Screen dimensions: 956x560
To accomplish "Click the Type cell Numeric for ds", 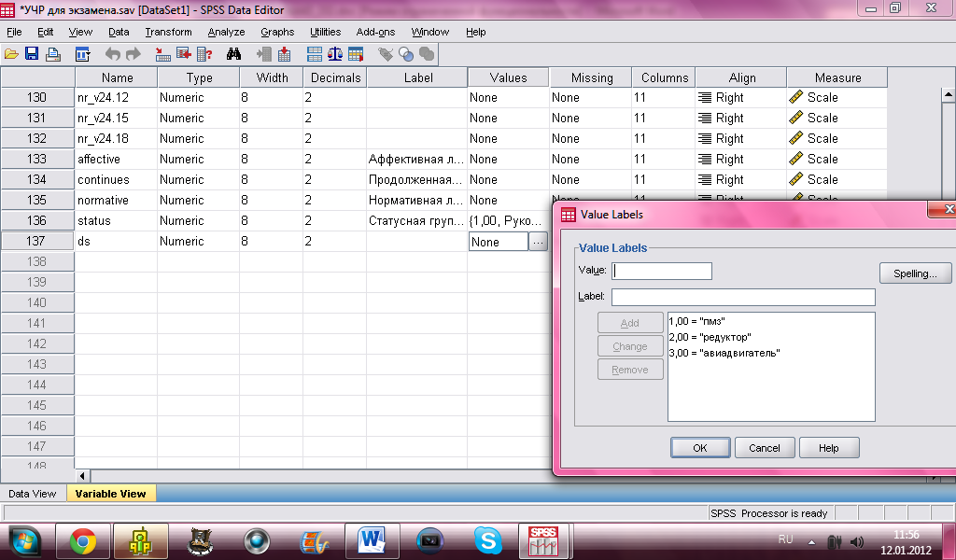I will point(198,242).
